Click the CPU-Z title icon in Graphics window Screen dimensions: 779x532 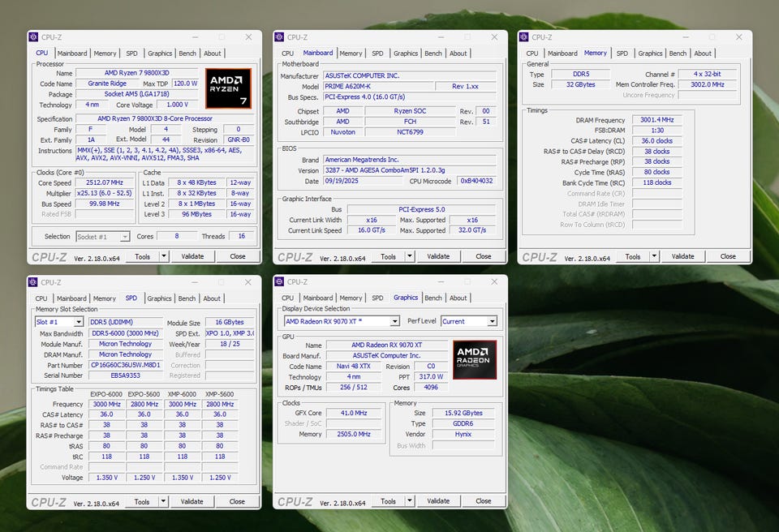click(x=279, y=282)
